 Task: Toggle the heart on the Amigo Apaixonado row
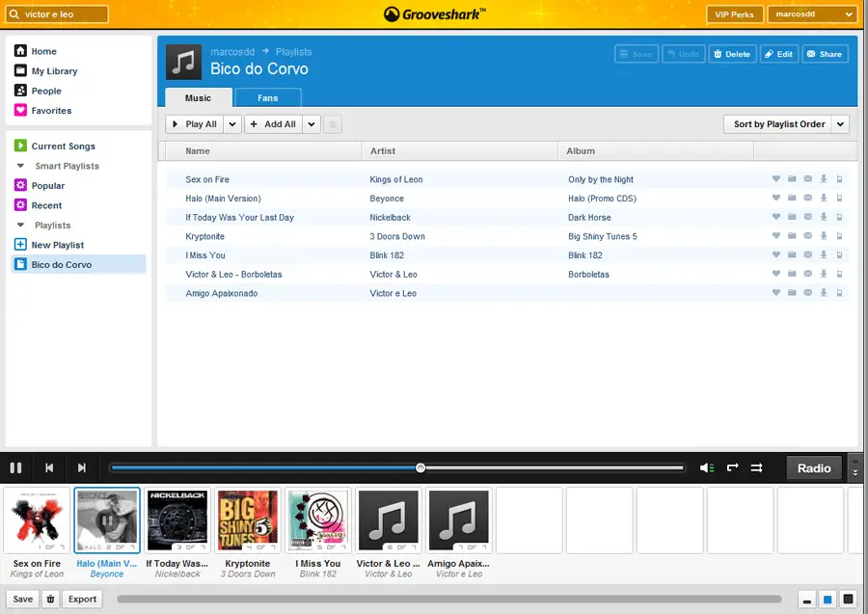[776, 293]
